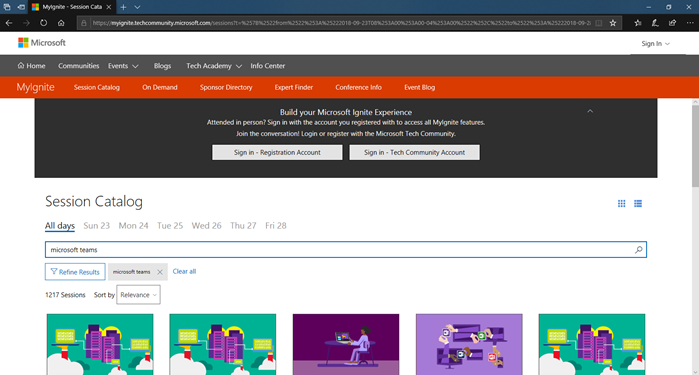Screen dimensions: 699x375
Task: Select the Fri 28 tab
Action: (275, 226)
